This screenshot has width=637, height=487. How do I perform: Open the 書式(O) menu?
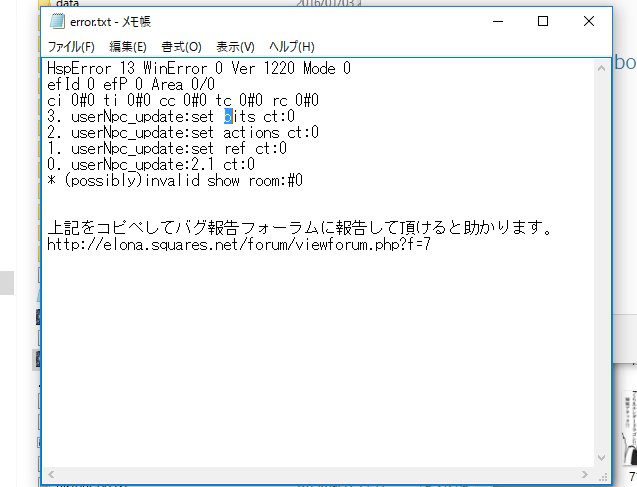tap(181, 47)
